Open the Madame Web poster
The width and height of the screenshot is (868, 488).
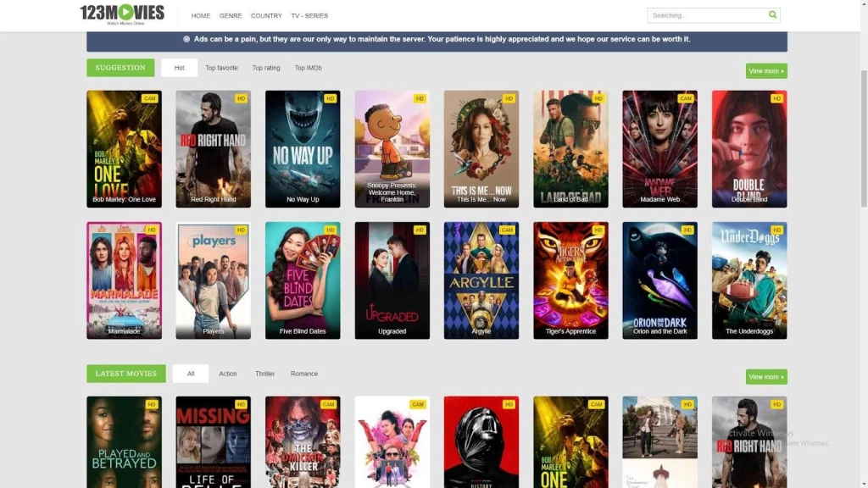pyautogui.click(x=659, y=149)
